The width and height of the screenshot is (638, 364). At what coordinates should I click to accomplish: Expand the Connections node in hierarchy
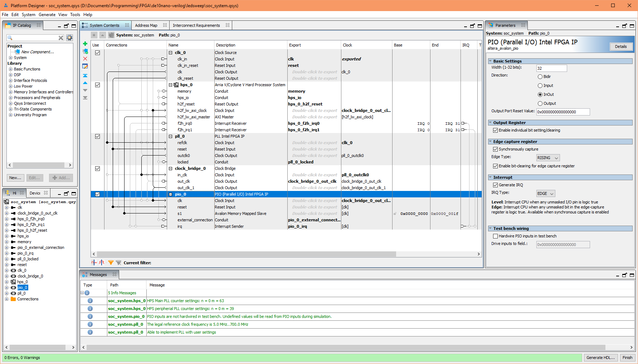pos(6,299)
